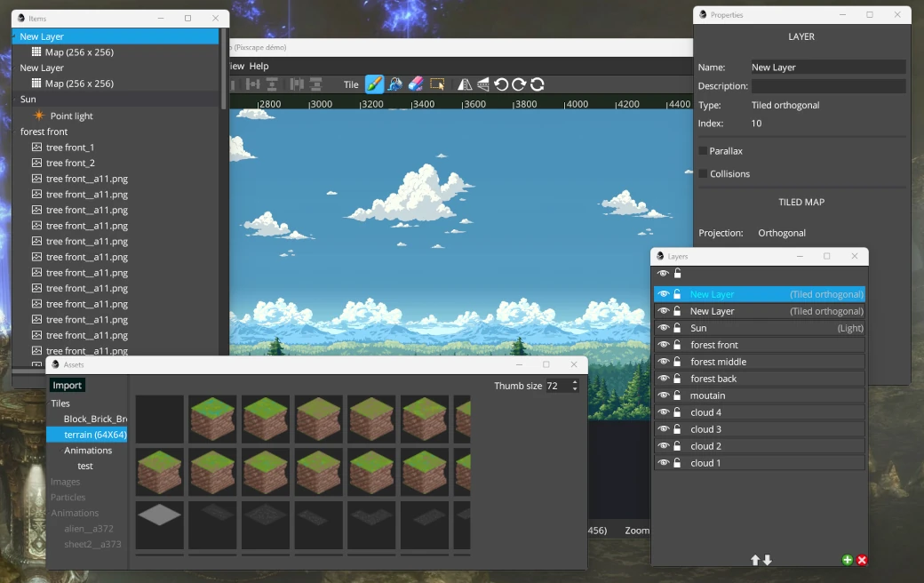Select the rectangular selection tool
This screenshot has height=583, width=924.
[x=437, y=84]
